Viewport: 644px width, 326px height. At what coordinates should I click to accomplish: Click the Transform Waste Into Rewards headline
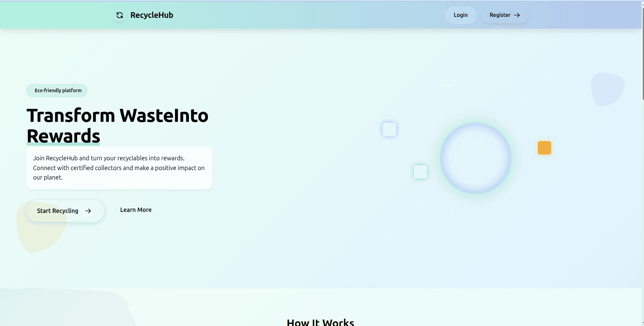(x=117, y=126)
